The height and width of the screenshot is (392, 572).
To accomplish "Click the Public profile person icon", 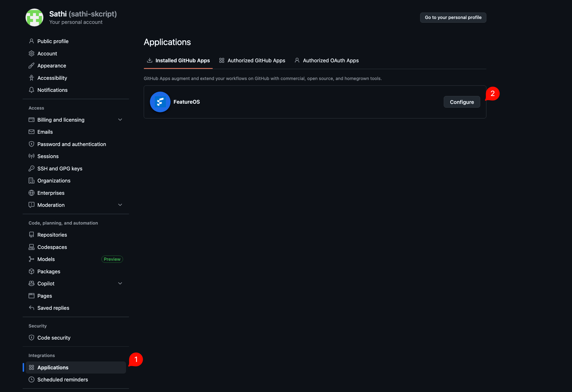I will pos(32,41).
